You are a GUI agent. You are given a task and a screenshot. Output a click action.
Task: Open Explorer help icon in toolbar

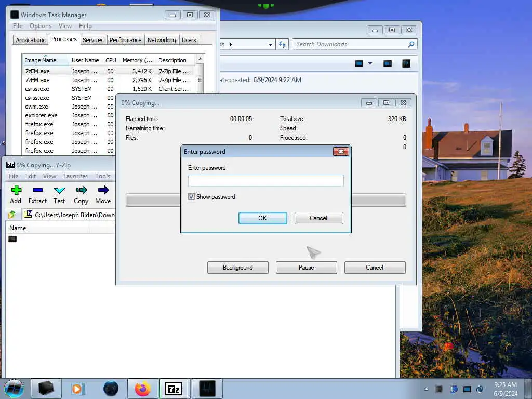406,63
